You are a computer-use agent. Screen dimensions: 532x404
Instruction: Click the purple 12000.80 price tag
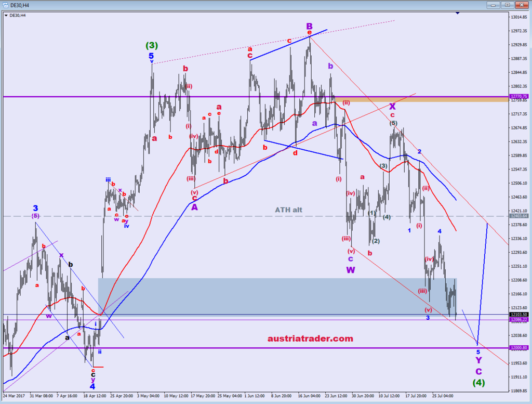point(519,348)
